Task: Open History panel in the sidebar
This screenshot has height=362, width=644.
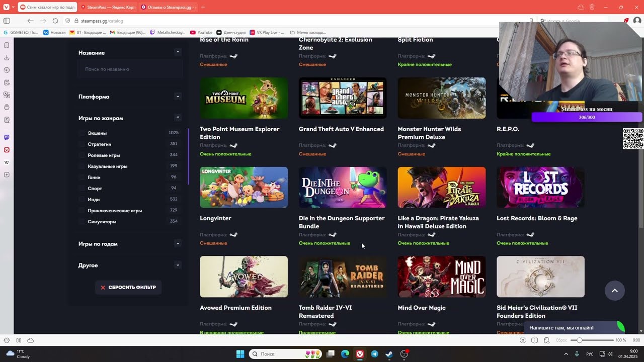Action: pos(7,70)
